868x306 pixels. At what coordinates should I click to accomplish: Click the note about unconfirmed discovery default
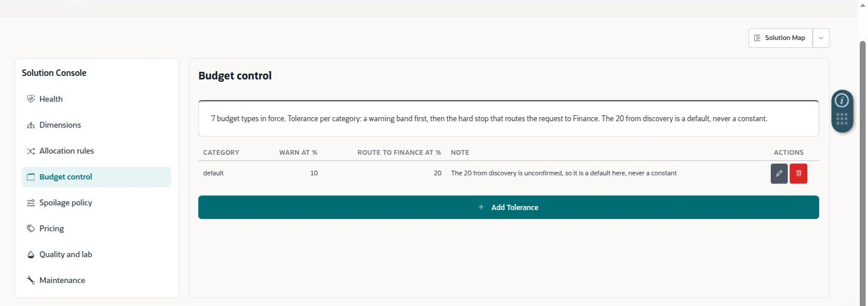(x=564, y=173)
